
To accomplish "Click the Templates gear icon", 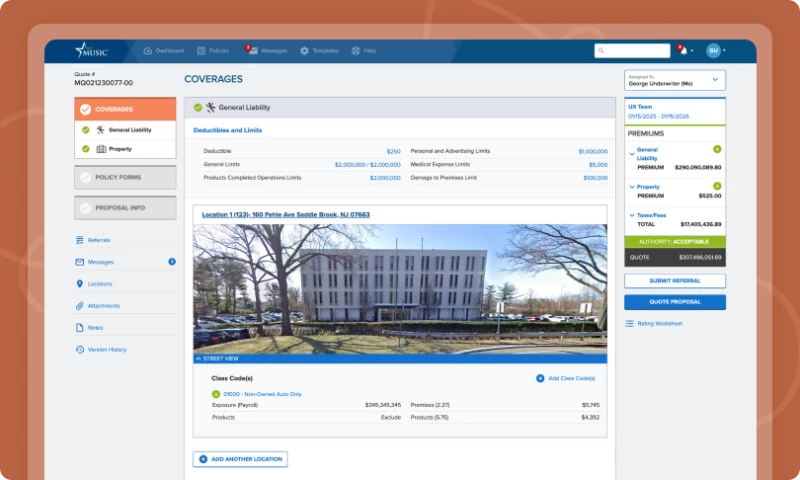I will [x=305, y=51].
